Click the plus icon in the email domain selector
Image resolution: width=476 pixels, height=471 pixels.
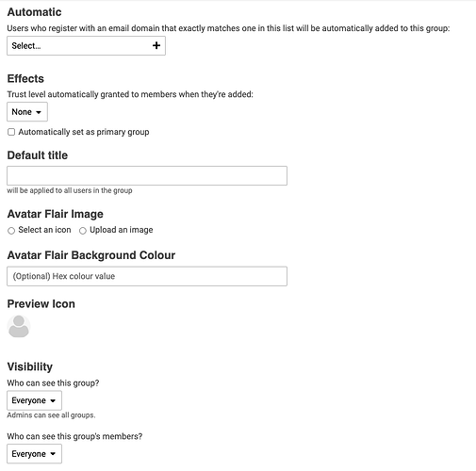tap(156, 45)
